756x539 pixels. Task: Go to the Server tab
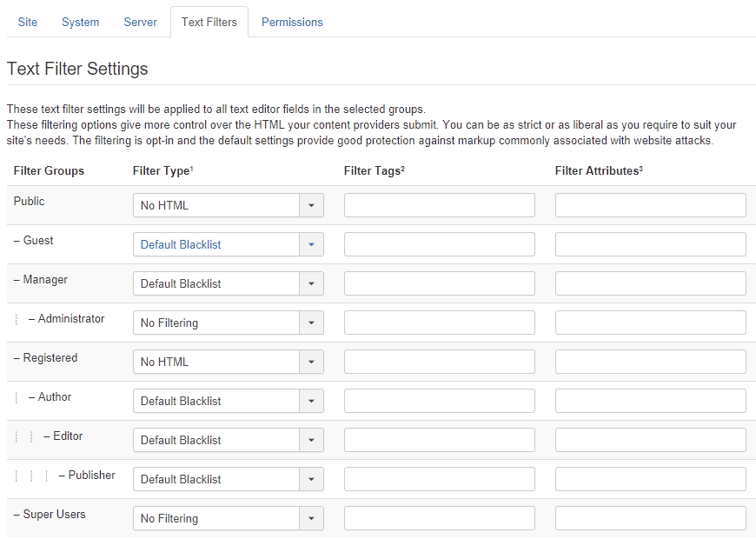tap(140, 23)
